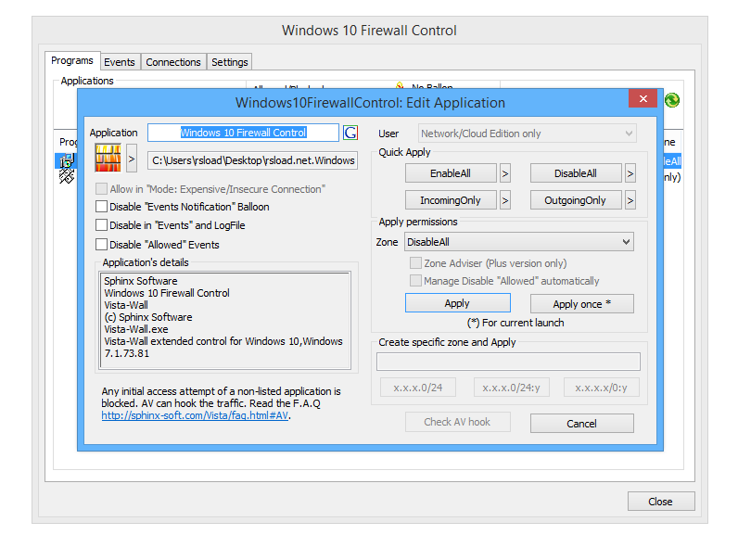Switch to the Programs tab
738x560 pixels.
coord(72,60)
